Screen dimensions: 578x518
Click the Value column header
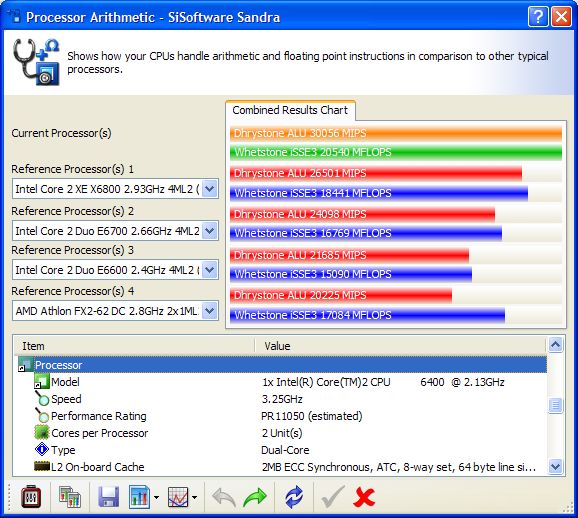[x=400, y=346]
